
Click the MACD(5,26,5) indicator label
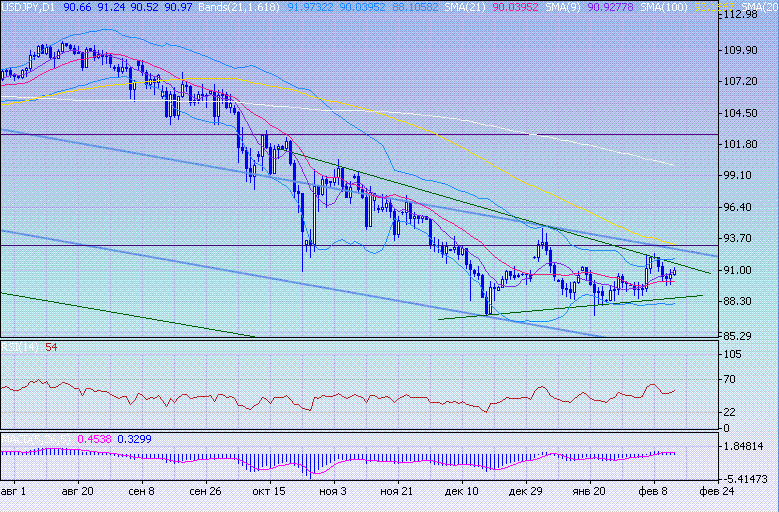(28, 438)
